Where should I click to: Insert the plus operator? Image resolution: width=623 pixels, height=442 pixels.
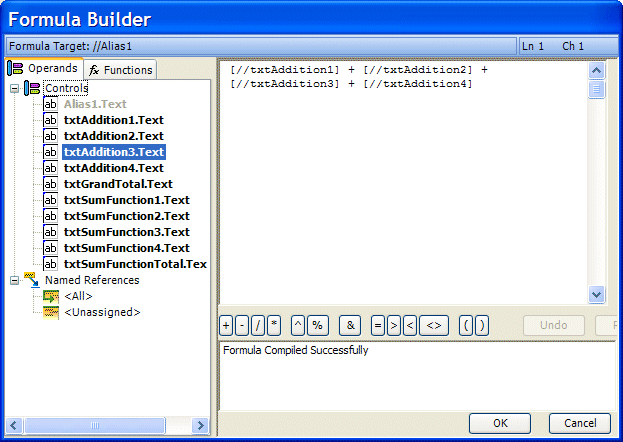(x=226, y=325)
